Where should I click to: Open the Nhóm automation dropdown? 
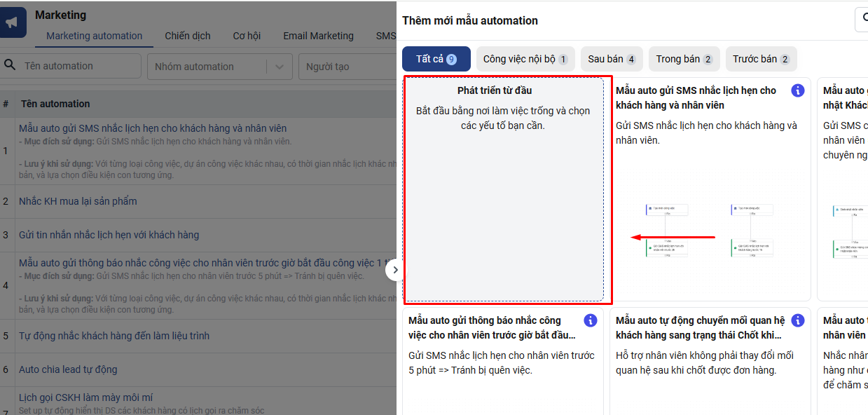[x=280, y=67]
